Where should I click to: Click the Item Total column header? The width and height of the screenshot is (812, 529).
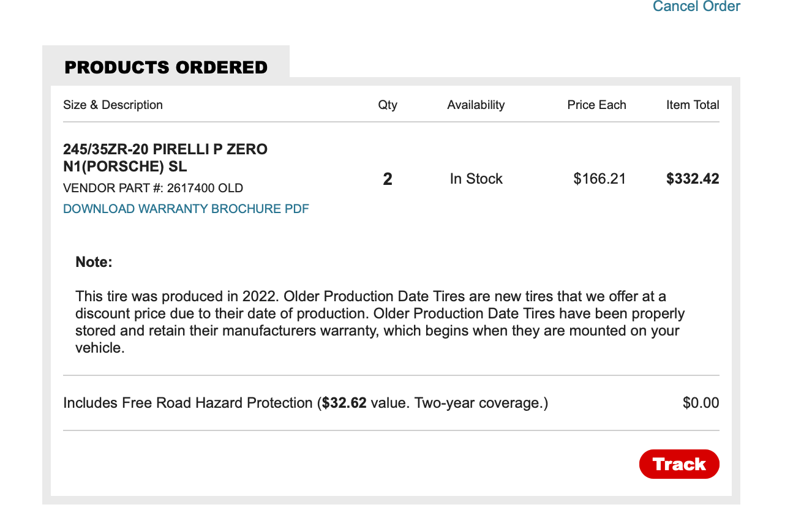(x=693, y=105)
